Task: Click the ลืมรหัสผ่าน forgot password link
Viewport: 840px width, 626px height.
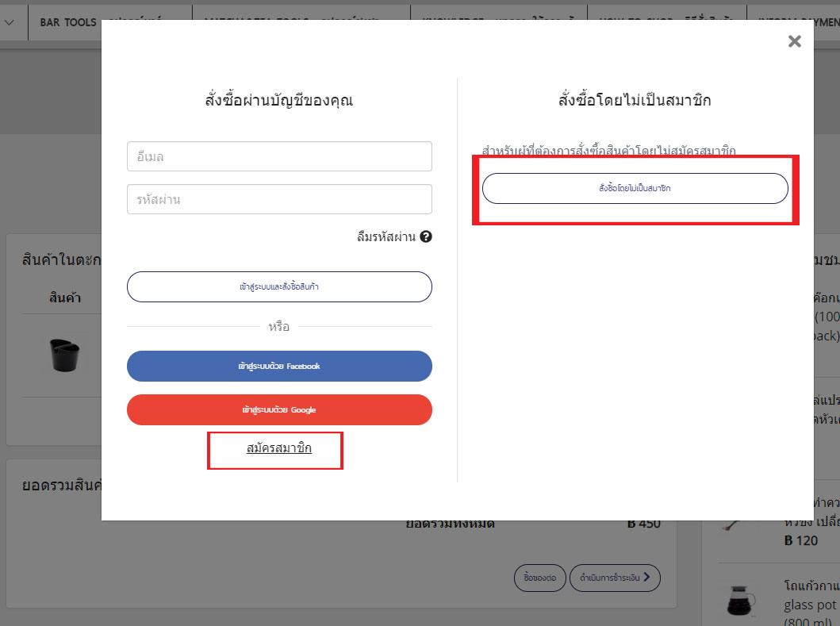Action: [386, 237]
